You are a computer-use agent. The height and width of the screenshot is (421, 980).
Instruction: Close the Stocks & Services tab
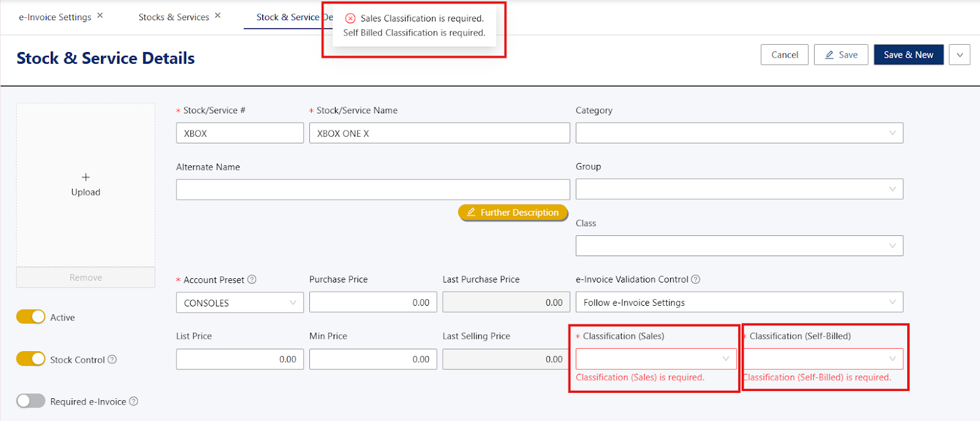217,16
